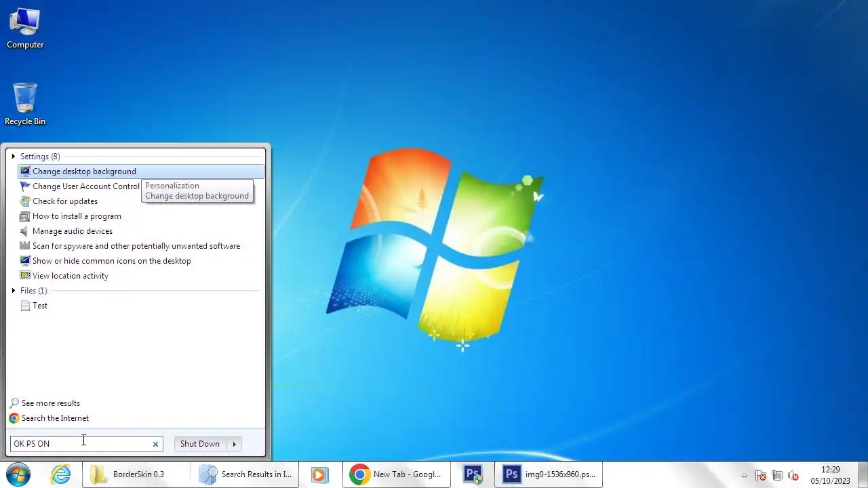The height and width of the screenshot is (488, 868).
Task: Click Search the Internet link
Action: pos(55,418)
